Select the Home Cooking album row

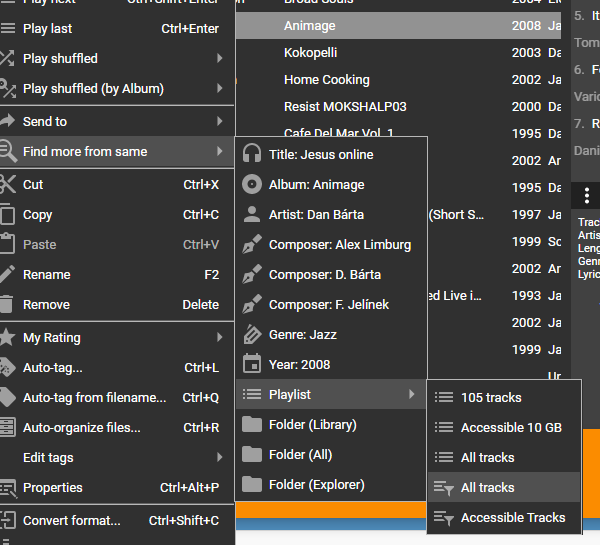point(398,80)
